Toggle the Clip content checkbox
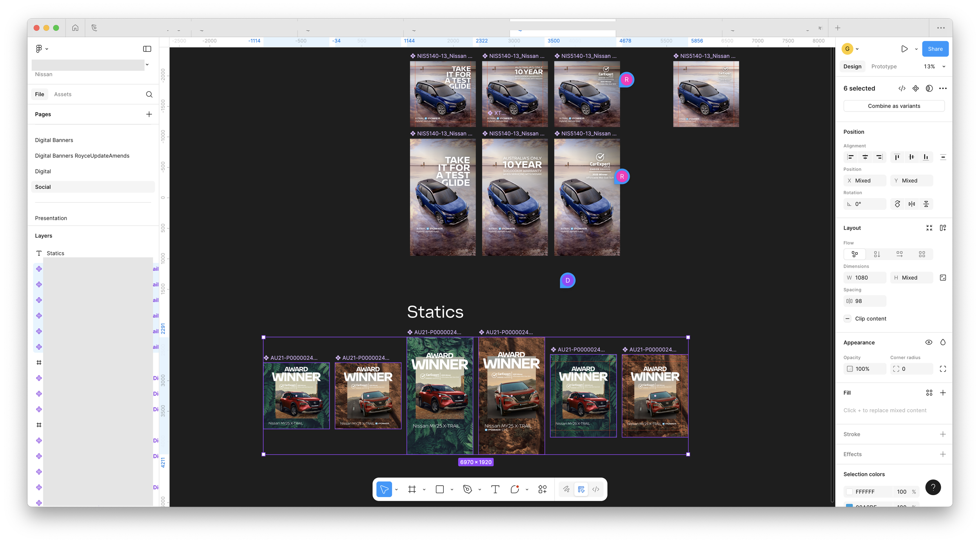 tap(848, 319)
